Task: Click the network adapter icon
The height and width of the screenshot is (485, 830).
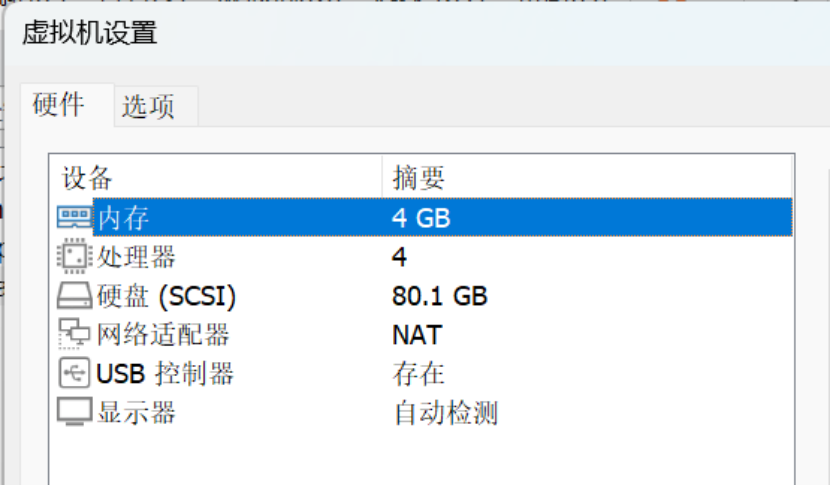Action: click(x=74, y=334)
